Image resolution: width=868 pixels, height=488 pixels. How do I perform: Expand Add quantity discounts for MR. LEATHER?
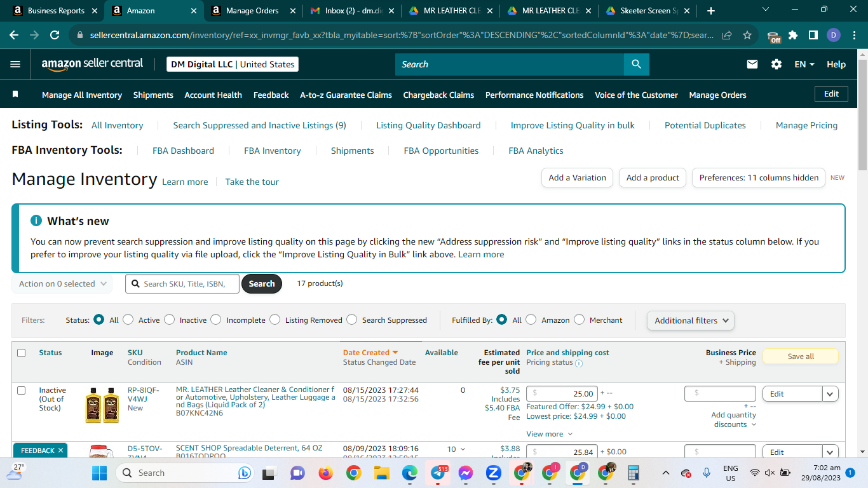[733, 419]
